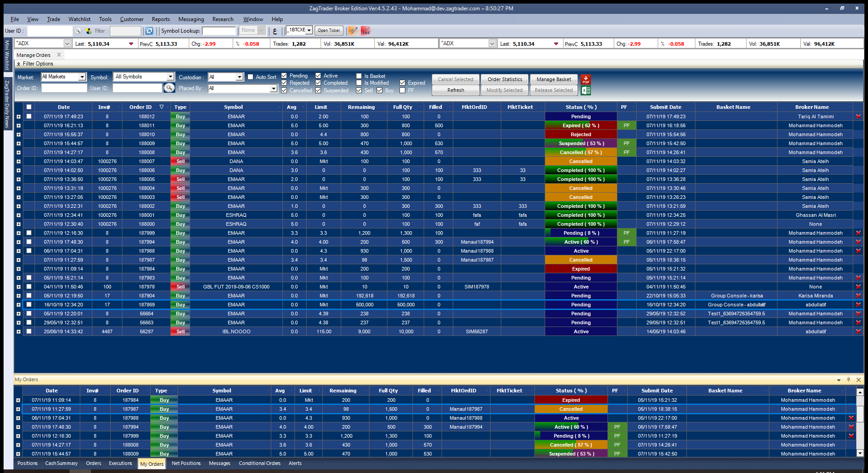Cancel order 187978 with red X icon

(858, 287)
